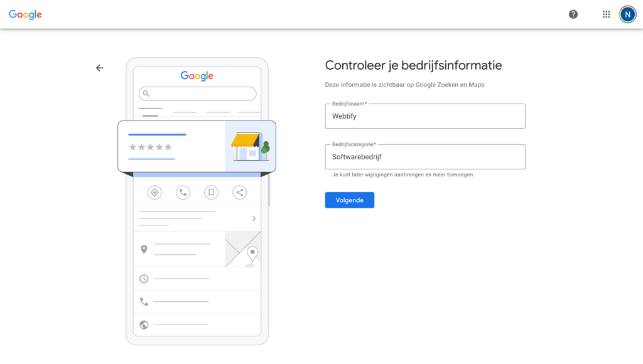
Task: Open the help question mark icon
Action: (x=573, y=14)
